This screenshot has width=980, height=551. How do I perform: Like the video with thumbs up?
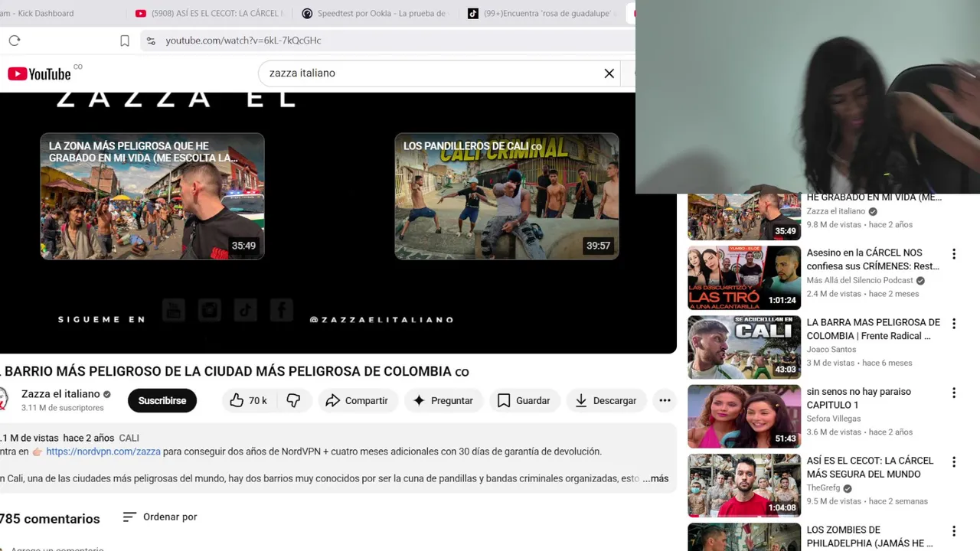(247, 400)
